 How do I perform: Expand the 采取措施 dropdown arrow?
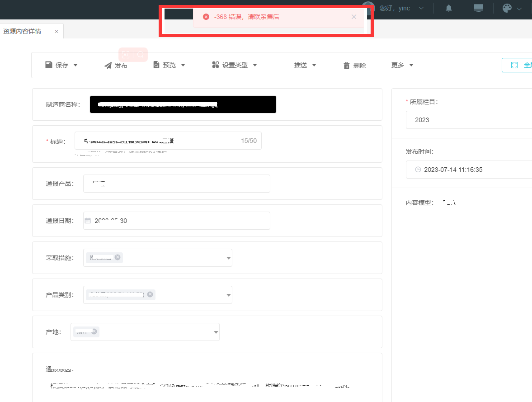click(229, 258)
